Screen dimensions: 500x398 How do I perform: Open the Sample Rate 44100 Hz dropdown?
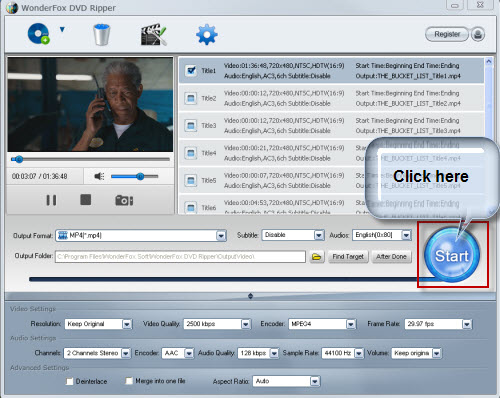pyautogui.click(x=359, y=353)
